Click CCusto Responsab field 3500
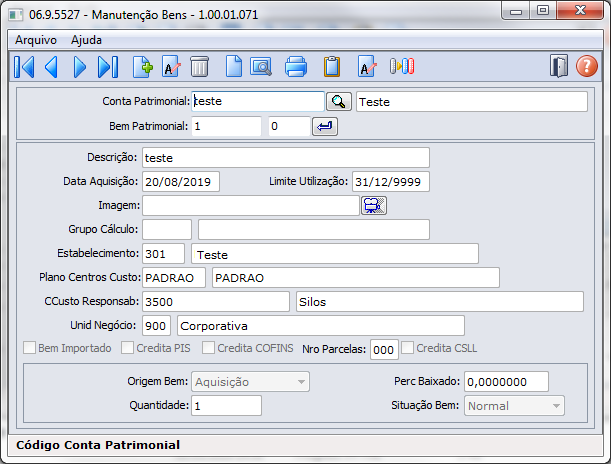Image resolution: width=611 pixels, height=464 pixels. pos(216,302)
